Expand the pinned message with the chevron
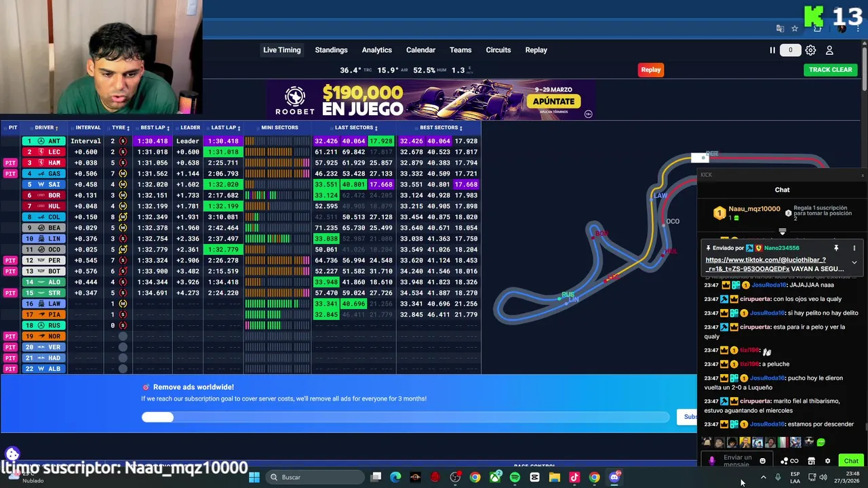 click(x=854, y=263)
